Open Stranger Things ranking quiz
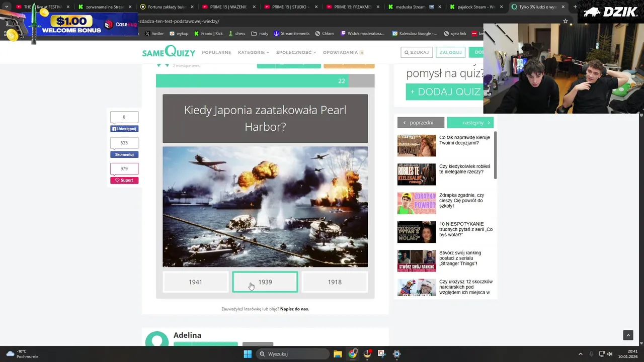The image size is (644, 362). click(460, 258)
